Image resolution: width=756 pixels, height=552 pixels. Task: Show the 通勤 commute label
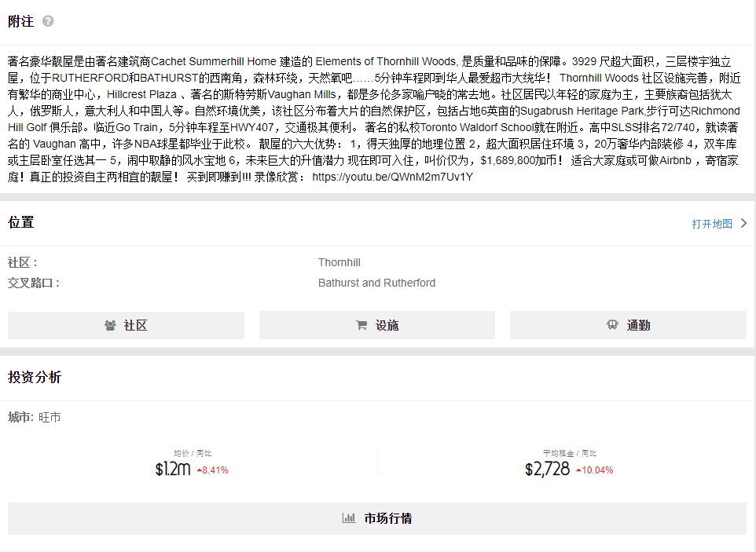coord(638,325)
